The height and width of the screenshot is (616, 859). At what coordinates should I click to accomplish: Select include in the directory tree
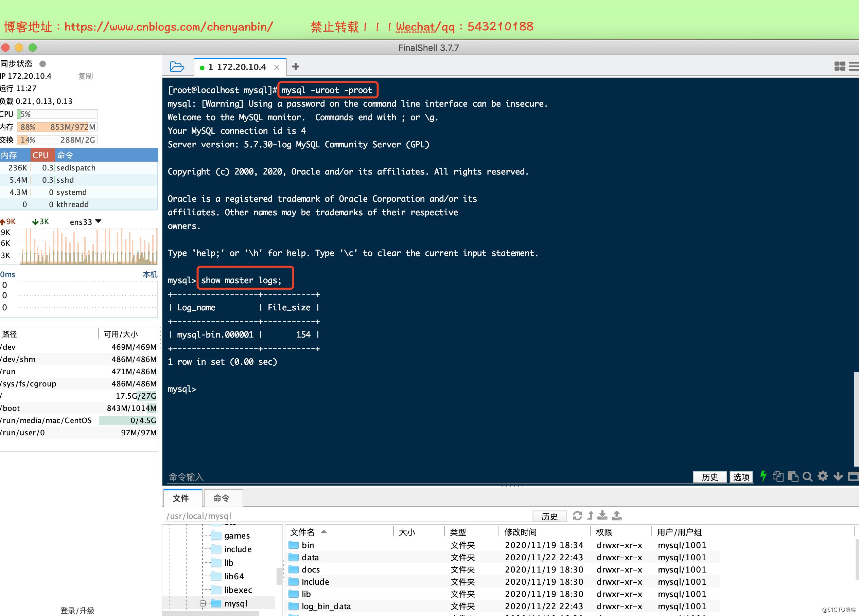point(238,549)
